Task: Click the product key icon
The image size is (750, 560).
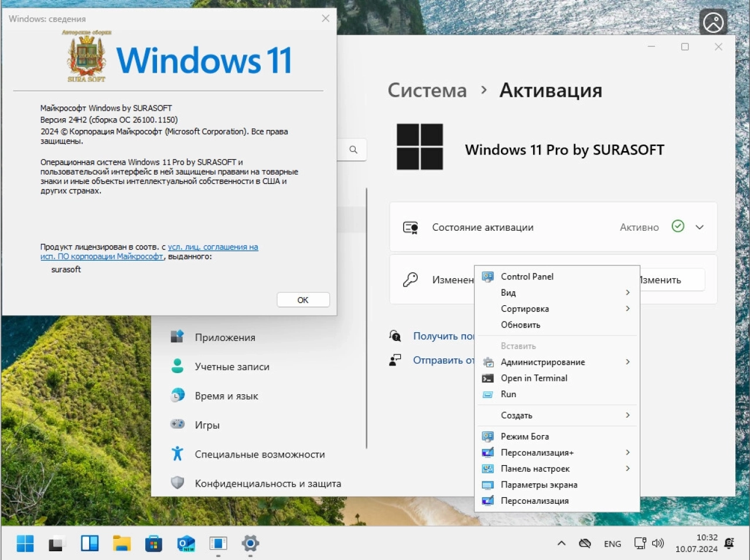Action: (x=410, y=279)
